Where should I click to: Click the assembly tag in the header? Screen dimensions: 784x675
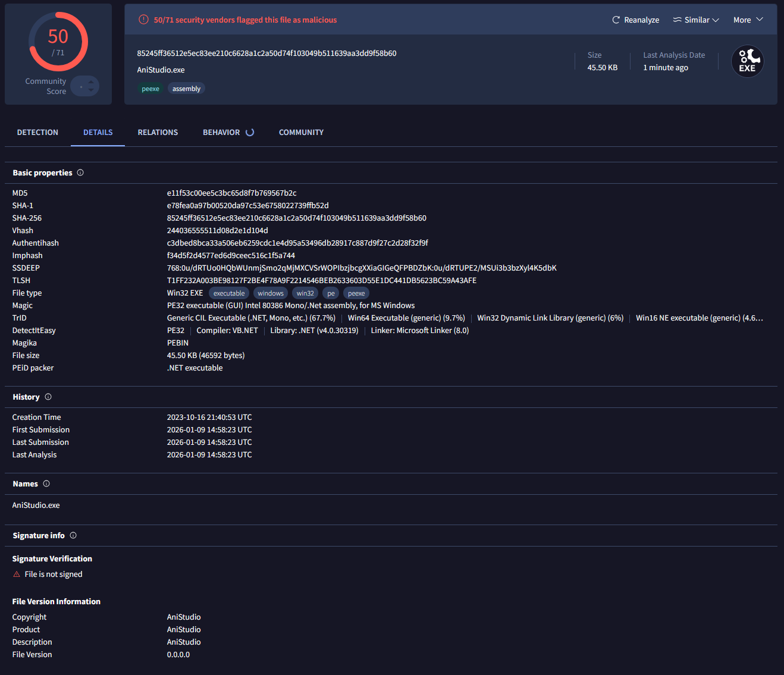186,89
